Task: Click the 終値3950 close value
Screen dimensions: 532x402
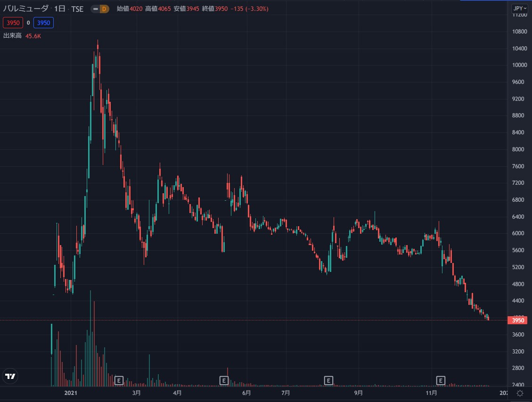Action: pyautogui.click(x=215, y=8)
